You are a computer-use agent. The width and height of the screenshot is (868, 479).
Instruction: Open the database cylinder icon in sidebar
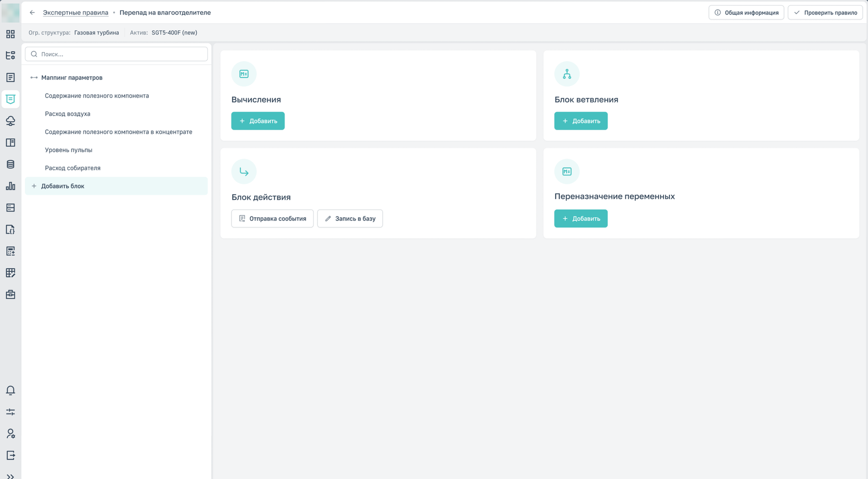coord(11,164)
